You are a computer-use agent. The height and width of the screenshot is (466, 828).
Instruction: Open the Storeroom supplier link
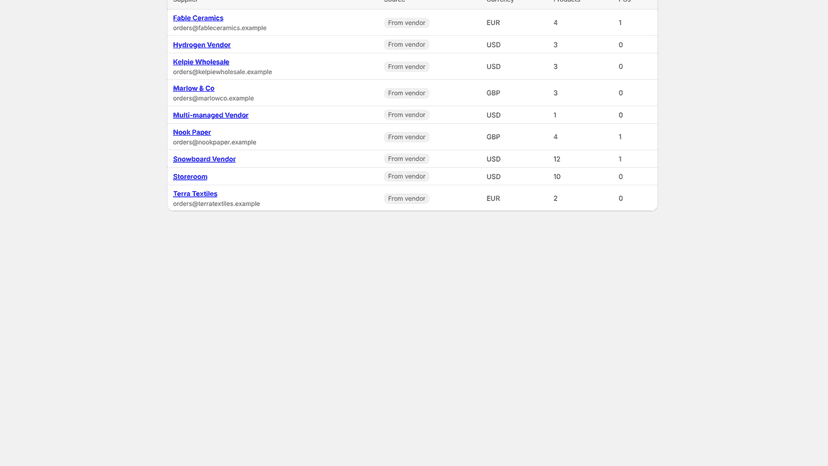pos(190,176)
